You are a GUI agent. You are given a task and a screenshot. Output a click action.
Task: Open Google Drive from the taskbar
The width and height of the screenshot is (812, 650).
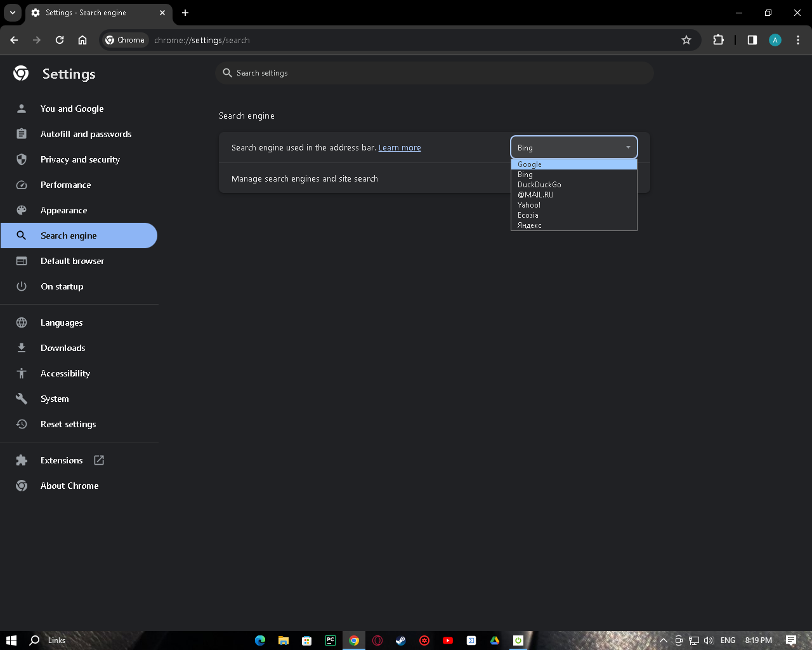495,640
